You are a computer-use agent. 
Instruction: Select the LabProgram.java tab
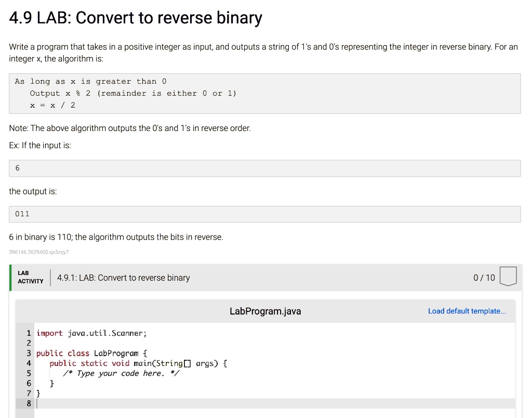tap(265, 311)
